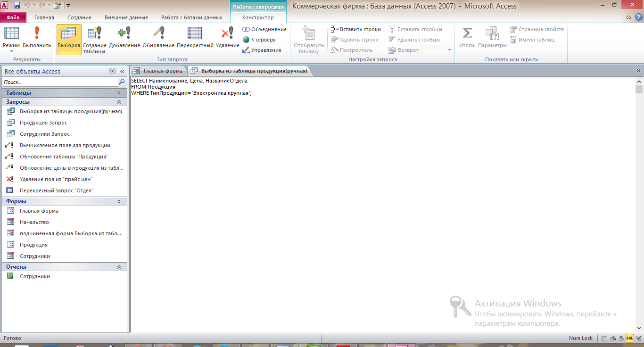
Task: Open the Файл tab
Action: click(x=13, y=17)
